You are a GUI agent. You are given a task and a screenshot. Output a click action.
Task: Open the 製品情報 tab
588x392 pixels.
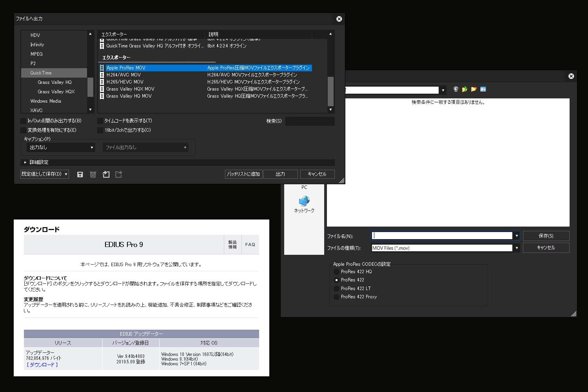pos(233,244)
